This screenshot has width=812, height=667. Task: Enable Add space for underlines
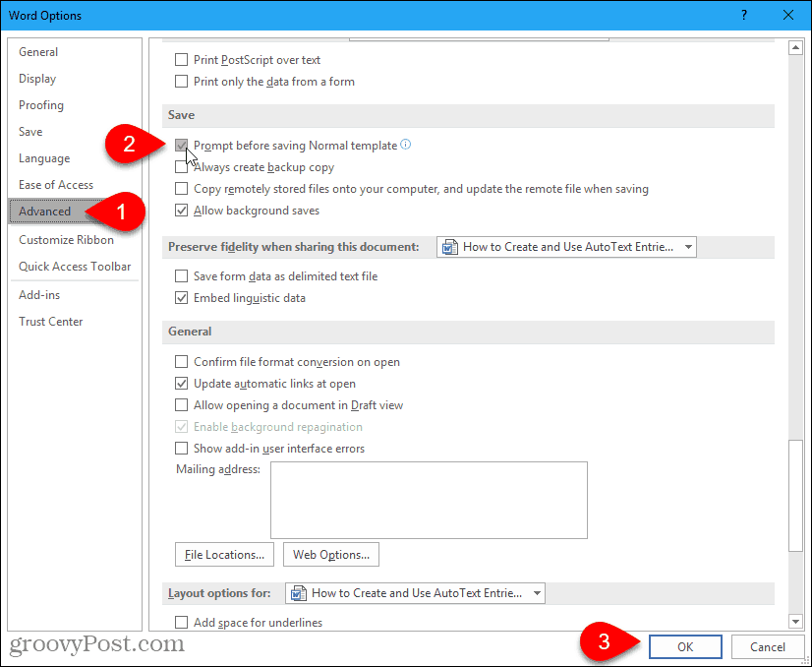pos(181,622)
